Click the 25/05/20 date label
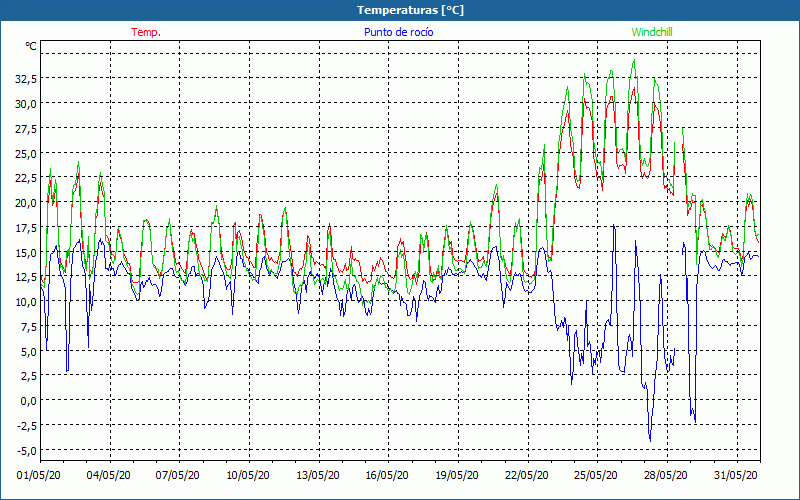The image size is (800, 500). click(596, 475)
